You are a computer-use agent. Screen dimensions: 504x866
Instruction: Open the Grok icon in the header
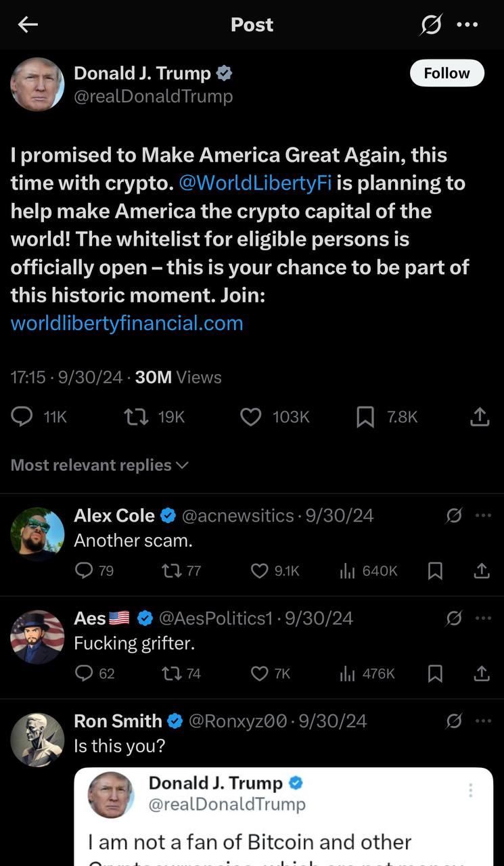pyautogui.click(x=430, y=25)
